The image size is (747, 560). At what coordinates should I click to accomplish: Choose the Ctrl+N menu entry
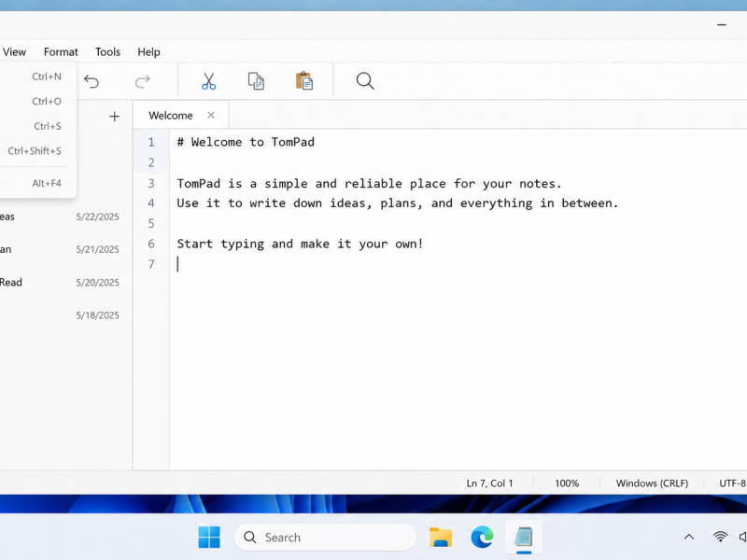[37, 77]
